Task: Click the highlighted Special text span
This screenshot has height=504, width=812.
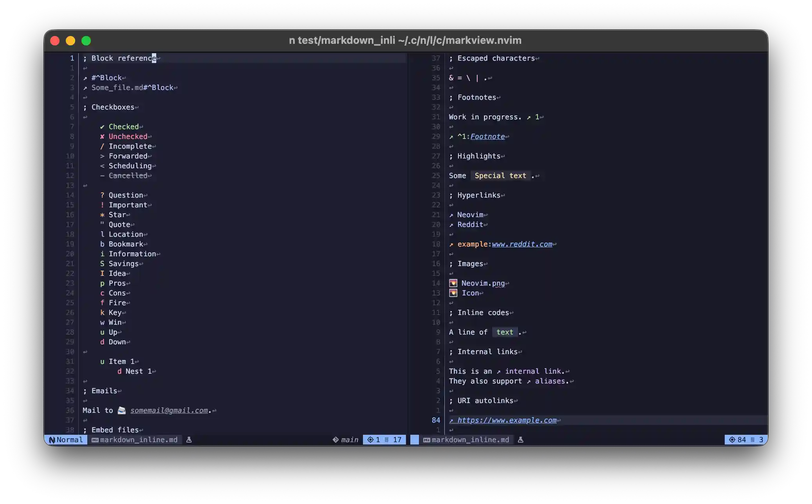Action: [x=500, y=176]
